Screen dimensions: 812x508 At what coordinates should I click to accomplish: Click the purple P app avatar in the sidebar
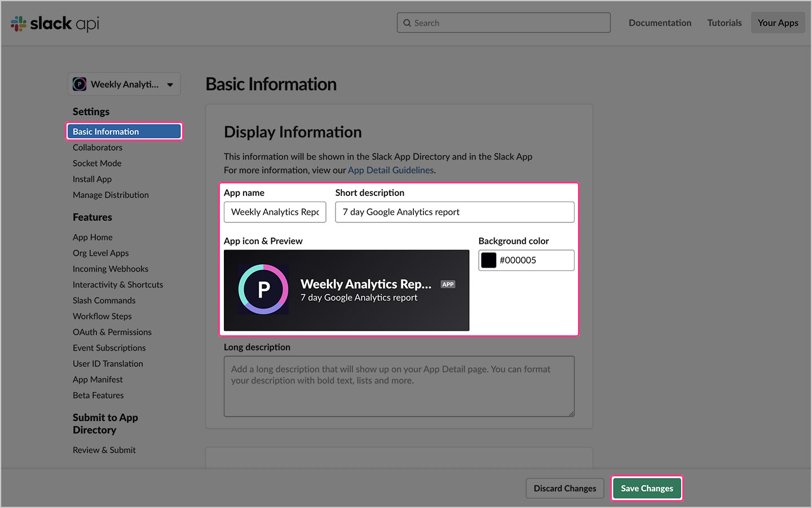80,84
